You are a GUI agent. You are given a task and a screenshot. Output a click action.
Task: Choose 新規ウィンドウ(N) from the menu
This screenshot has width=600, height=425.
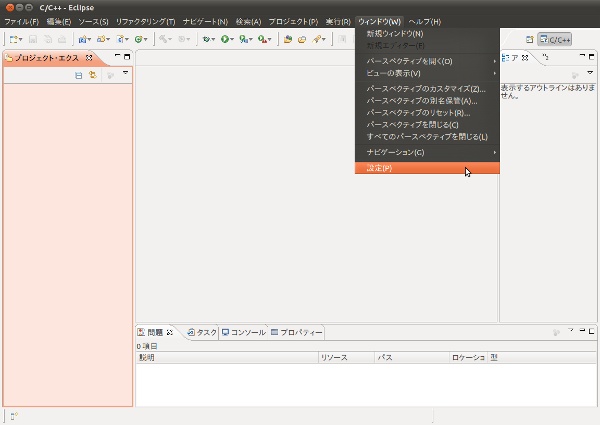coord(427,34)
